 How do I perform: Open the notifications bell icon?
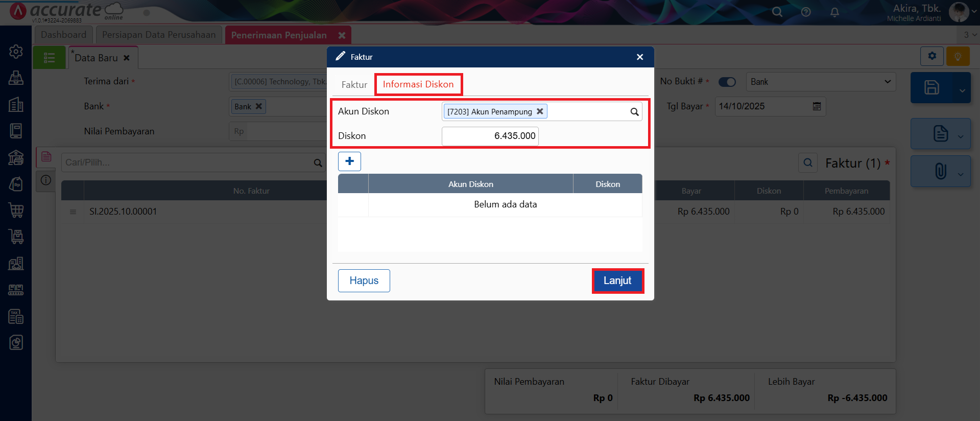834,12
